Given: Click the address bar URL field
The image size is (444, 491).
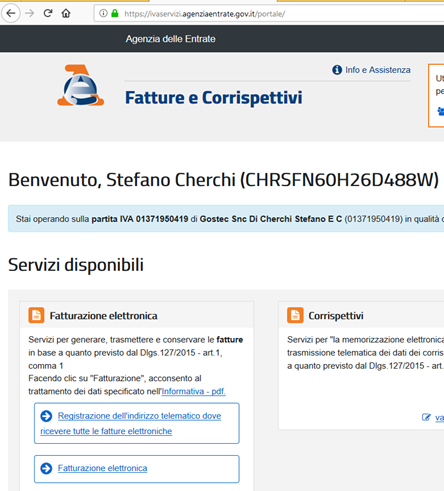Looking at the screenshot, I should coord(270,14).
